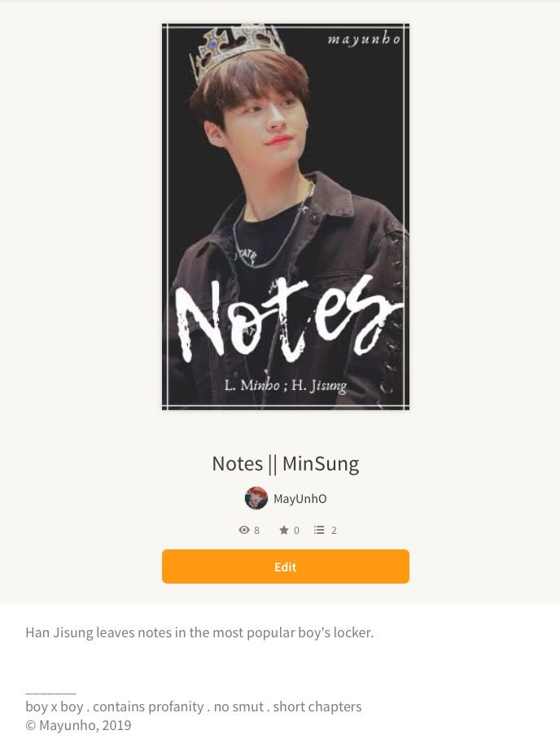Viewport: 560px width, 739px height.
Task: Click the chapters count number 2
Action: pyautogui.click(x=334, y=530)
